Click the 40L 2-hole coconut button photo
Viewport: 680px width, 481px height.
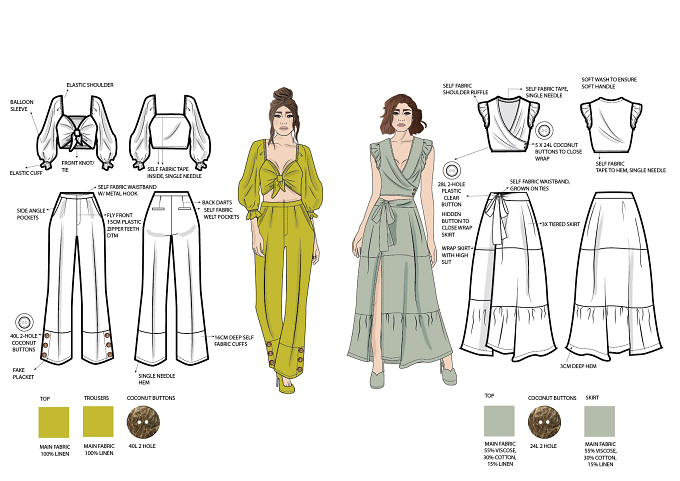143,422
